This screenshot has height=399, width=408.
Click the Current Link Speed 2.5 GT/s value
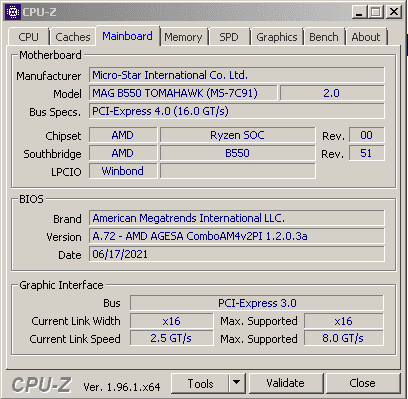point(172,338)
